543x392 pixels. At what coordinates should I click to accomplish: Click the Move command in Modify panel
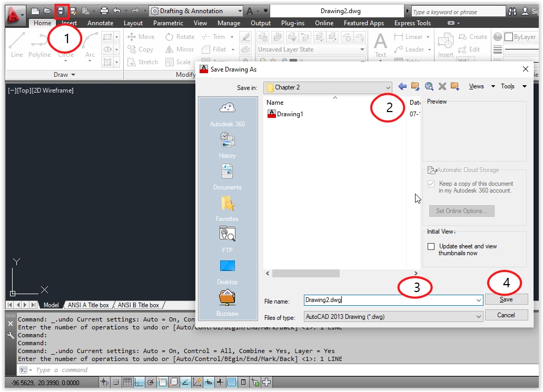tap(141, 37)
